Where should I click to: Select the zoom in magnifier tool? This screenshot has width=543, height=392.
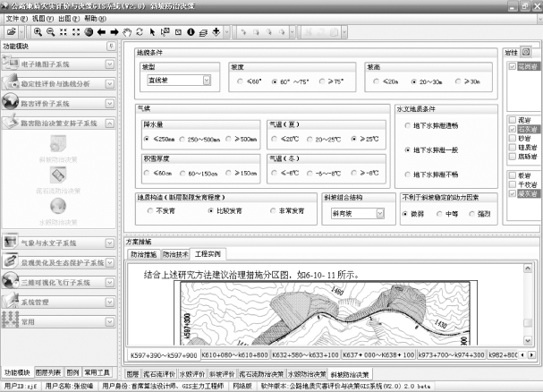(x=38, y=32)
